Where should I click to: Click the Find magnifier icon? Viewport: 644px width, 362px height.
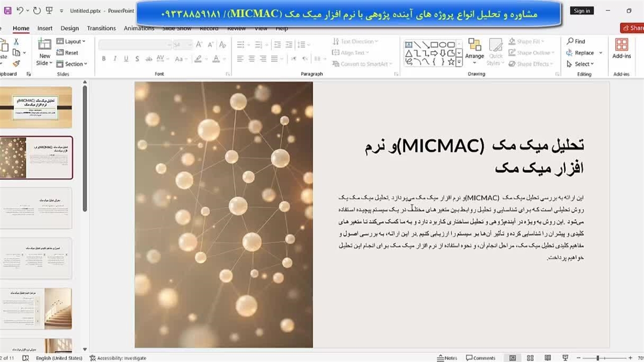point(570,41)
